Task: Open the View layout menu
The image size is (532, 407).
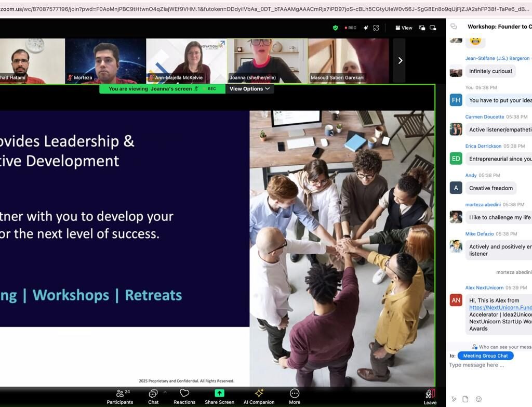Action: point(404,28)
